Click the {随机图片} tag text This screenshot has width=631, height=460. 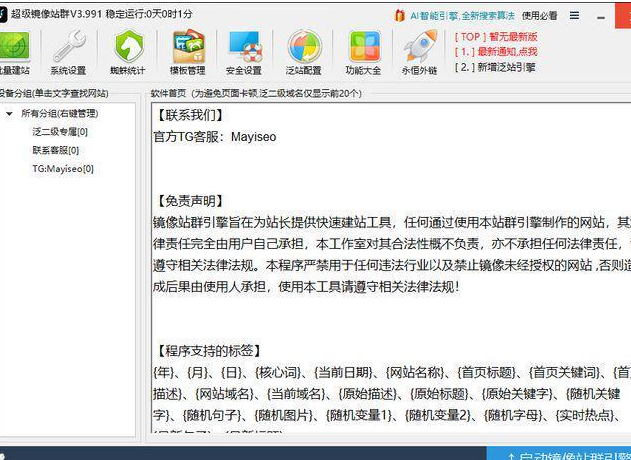[284, 415]
